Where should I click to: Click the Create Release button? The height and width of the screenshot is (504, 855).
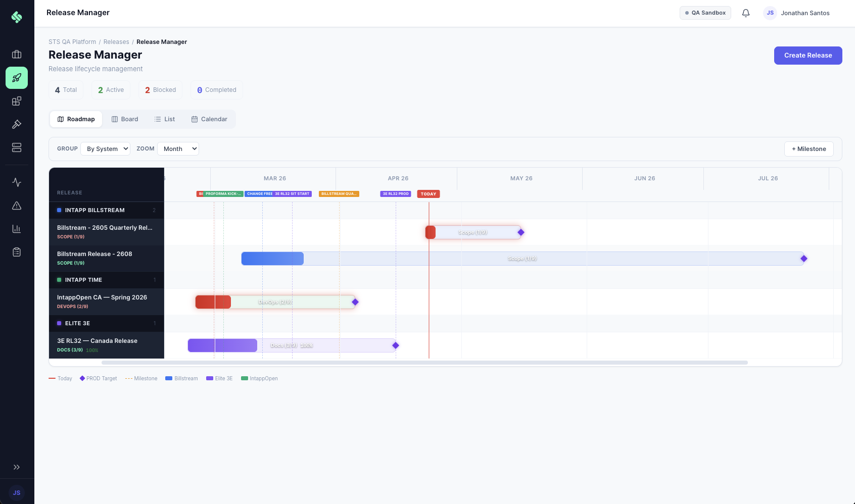807,55
